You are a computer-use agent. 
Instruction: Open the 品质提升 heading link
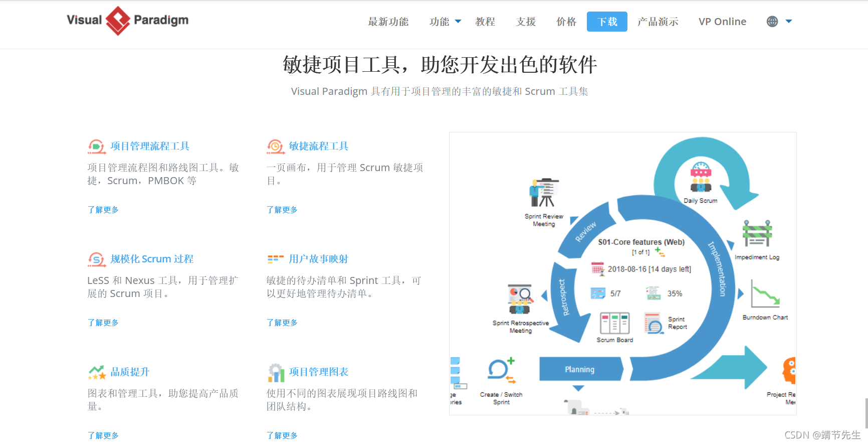pos(130,372)
